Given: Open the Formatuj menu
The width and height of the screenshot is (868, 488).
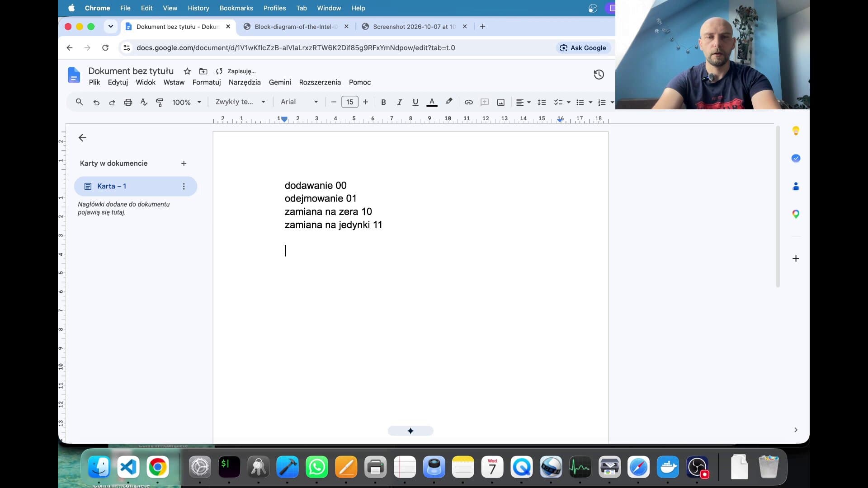Looking at the screenshot, I should click(207, 82).
